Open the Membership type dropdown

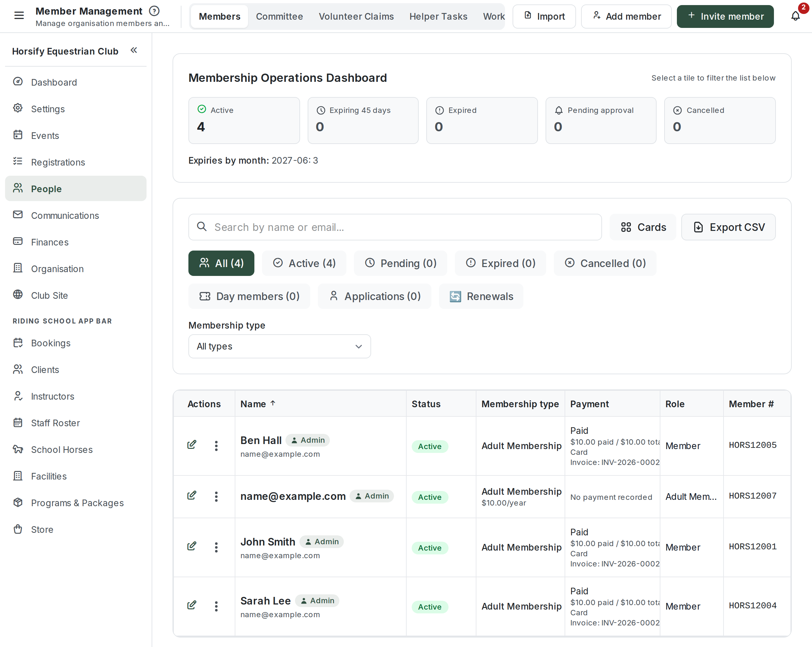click(279, 346)
